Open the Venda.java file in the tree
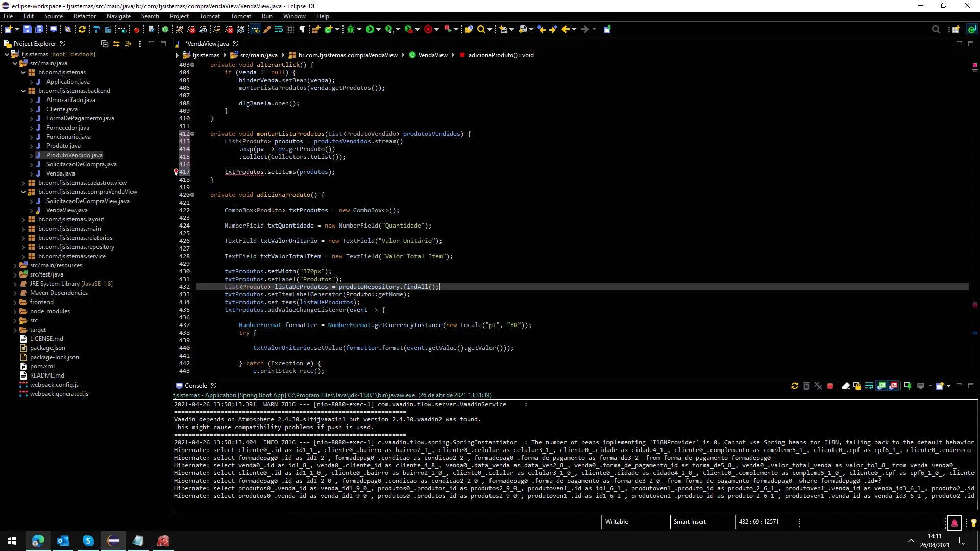 click(x=60, y=173)
